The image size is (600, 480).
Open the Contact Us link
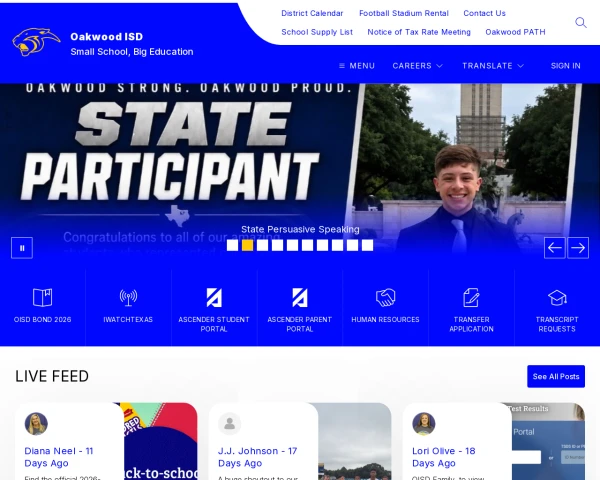[x=484, y=13]
